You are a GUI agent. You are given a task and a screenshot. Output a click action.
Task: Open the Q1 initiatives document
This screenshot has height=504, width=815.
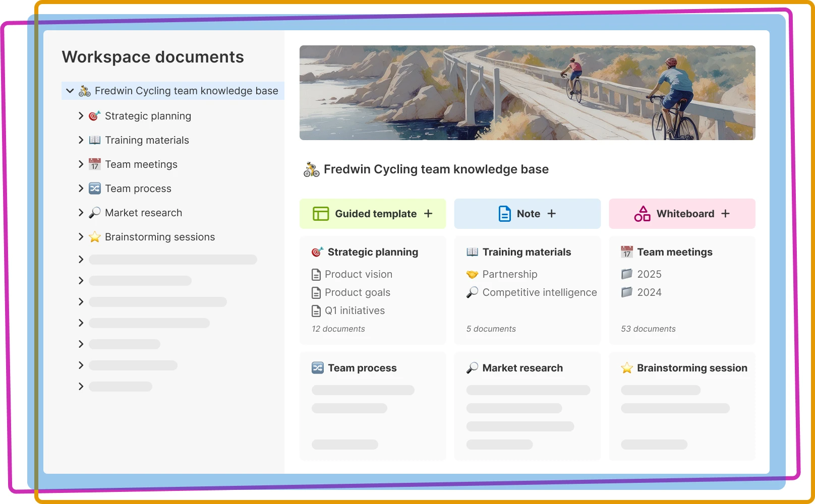point(355,310)
